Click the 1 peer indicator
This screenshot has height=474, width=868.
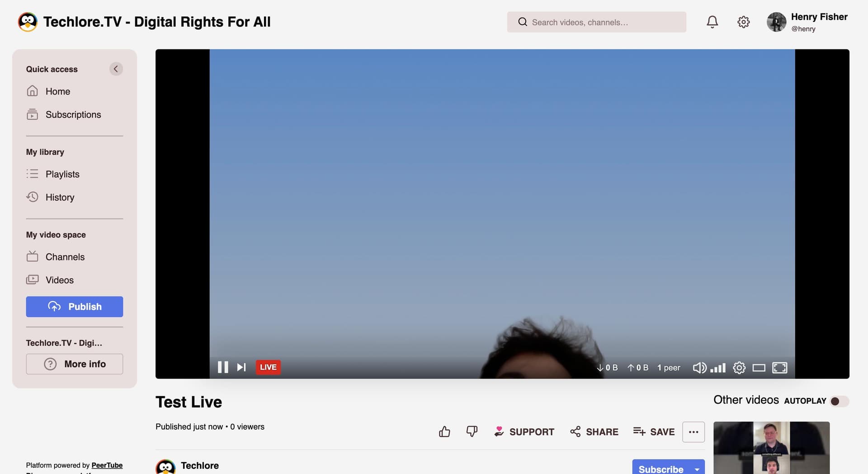pyautogui.click(x=669, y=368)
